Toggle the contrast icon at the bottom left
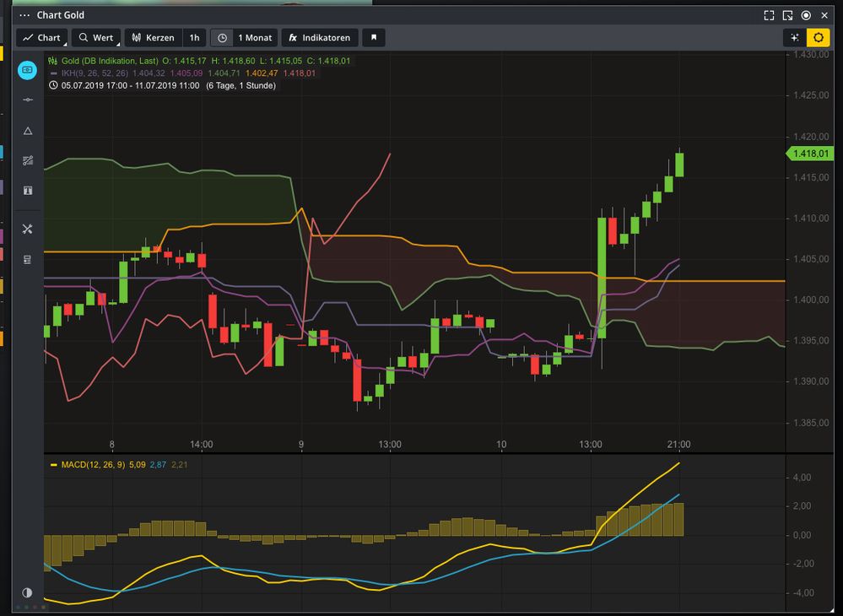 click(x=26, y=592)
